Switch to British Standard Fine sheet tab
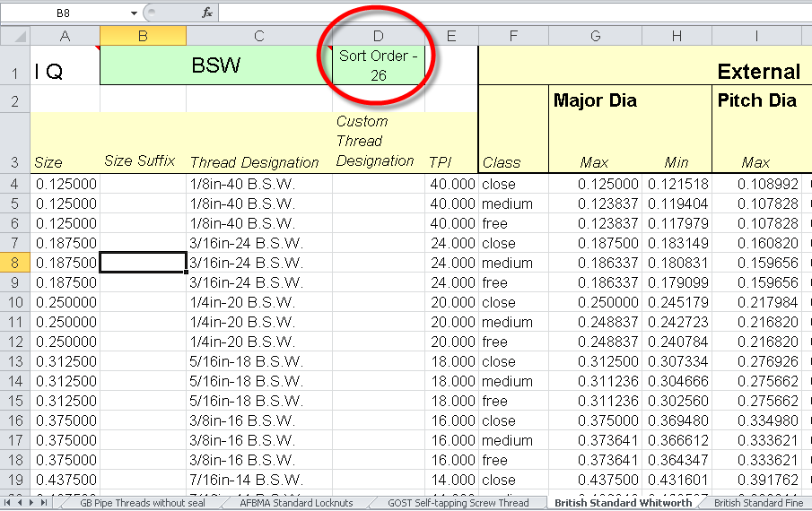 pos(758,503)
